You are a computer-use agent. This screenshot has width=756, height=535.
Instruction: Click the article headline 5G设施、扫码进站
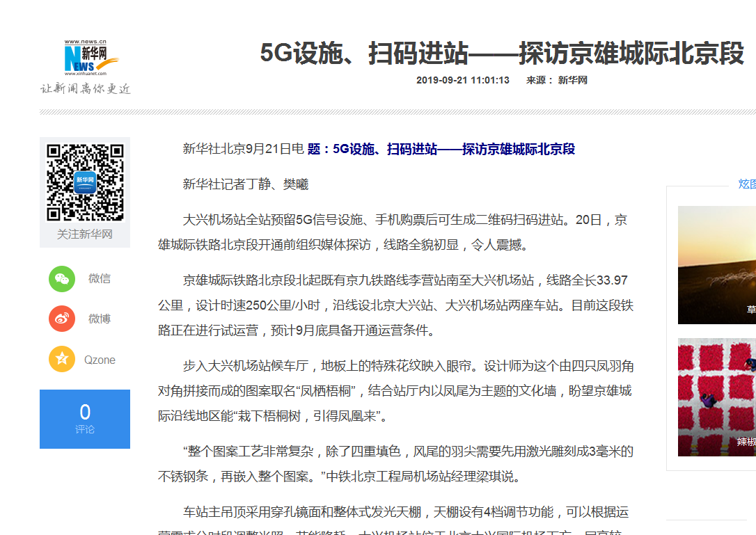click(x=501, y=53)
